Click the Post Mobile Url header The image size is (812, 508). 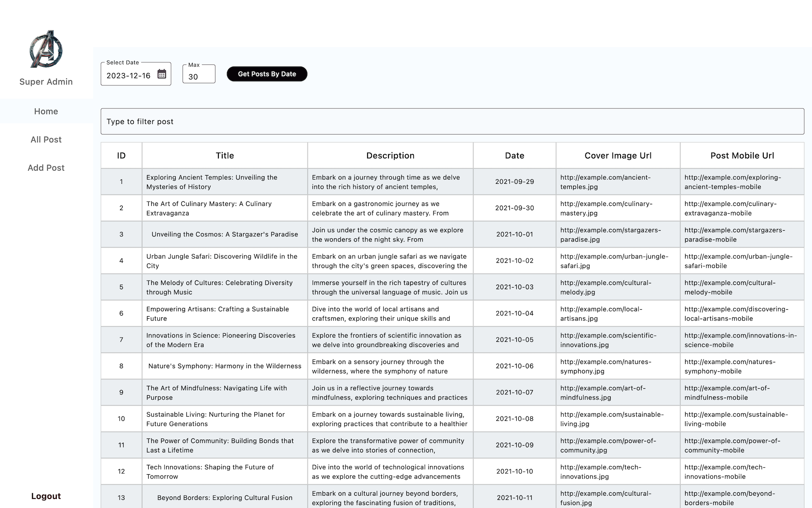tap(742, 156)
